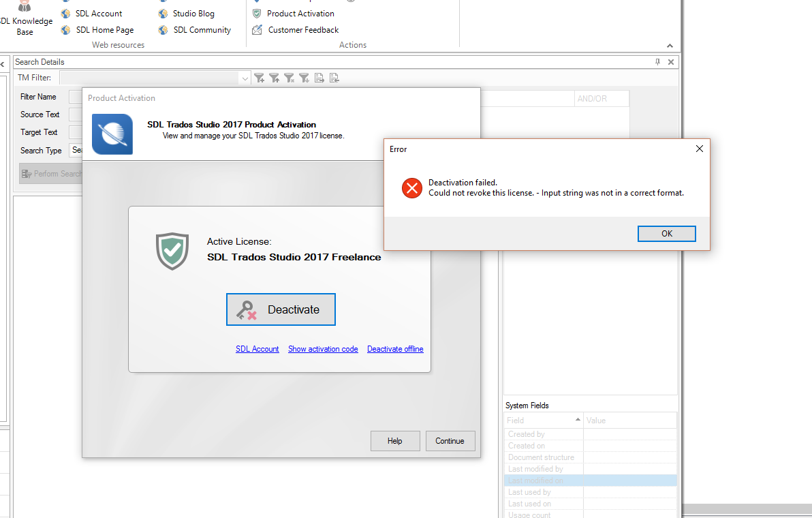Viewport: 812px width, 518px height.
Task: Select the Last modified on row
Action: point(591,481)
